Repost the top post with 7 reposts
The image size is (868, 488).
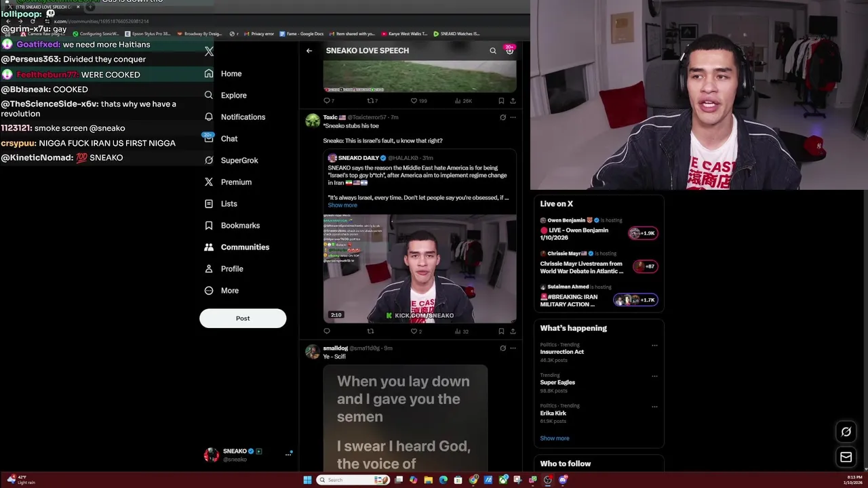click(372, 101)
